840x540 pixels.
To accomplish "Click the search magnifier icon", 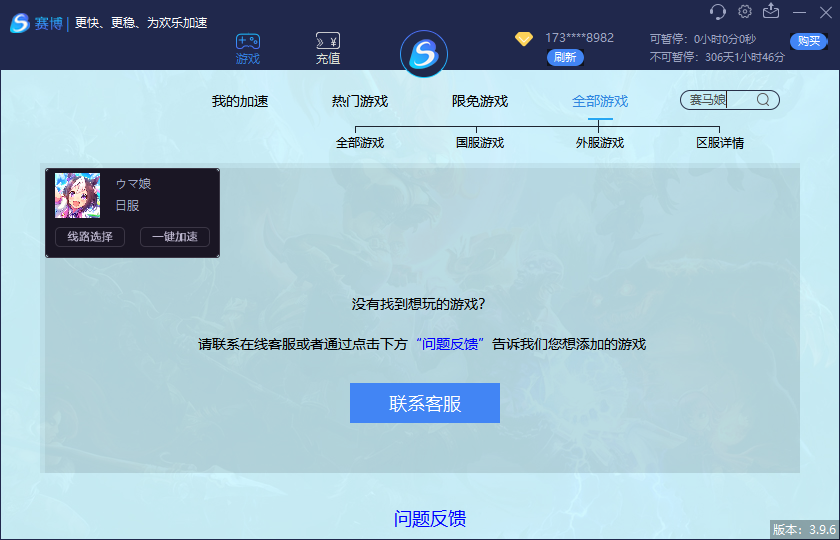I will 763,100.
